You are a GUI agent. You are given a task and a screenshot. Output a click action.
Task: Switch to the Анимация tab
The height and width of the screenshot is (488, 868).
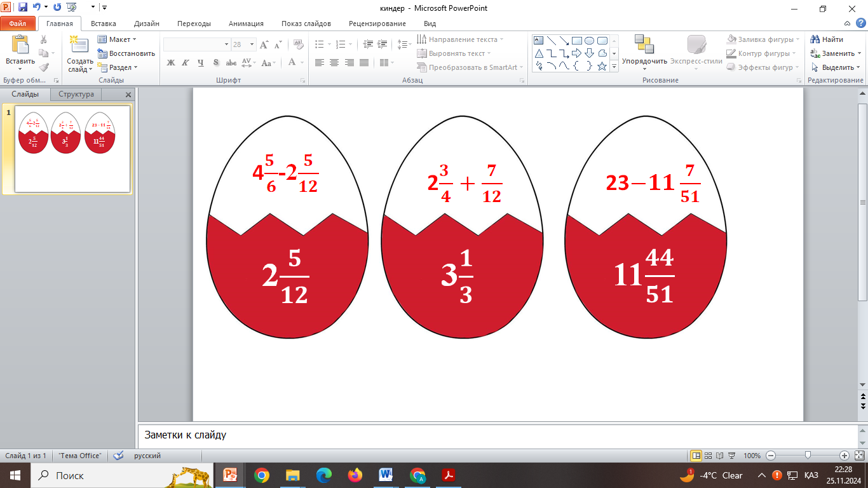pyautogui.click(x=247, y=24)
